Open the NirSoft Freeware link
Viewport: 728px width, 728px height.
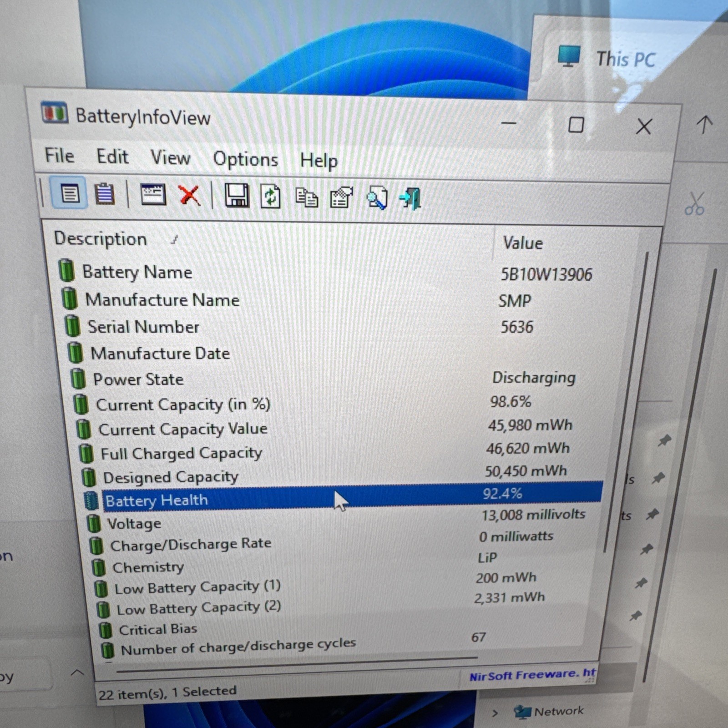(x=533, y=674)
